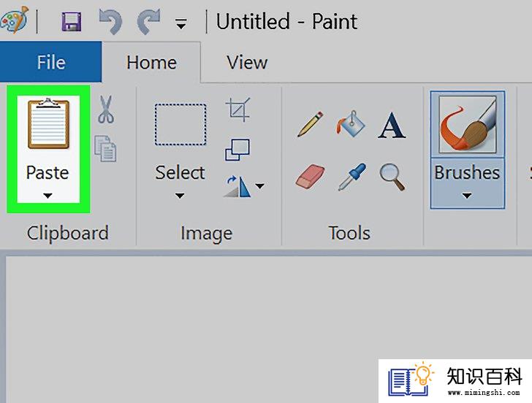This screenshot has width=532, height=403.
Task: Switch to the View tab
Action: (247, 63)
